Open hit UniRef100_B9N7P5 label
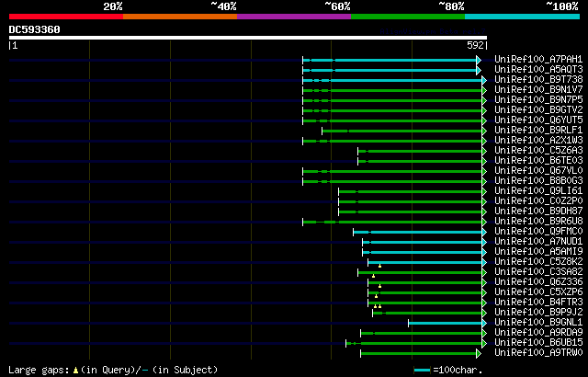Screen dimensions: 588x377 point(538,100)
